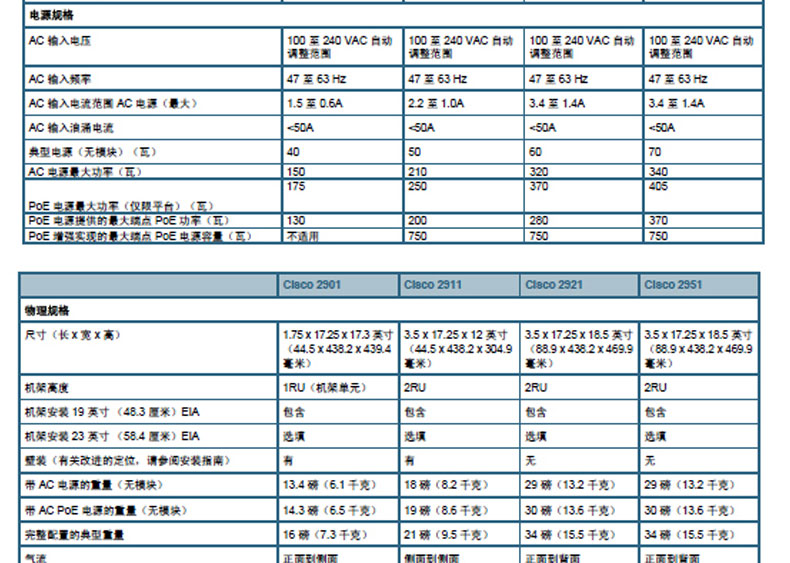Screen dimensions: 790x563
Task: Click the '尺寸(长 x 宽 x 高)' row label
Action: 73,335
